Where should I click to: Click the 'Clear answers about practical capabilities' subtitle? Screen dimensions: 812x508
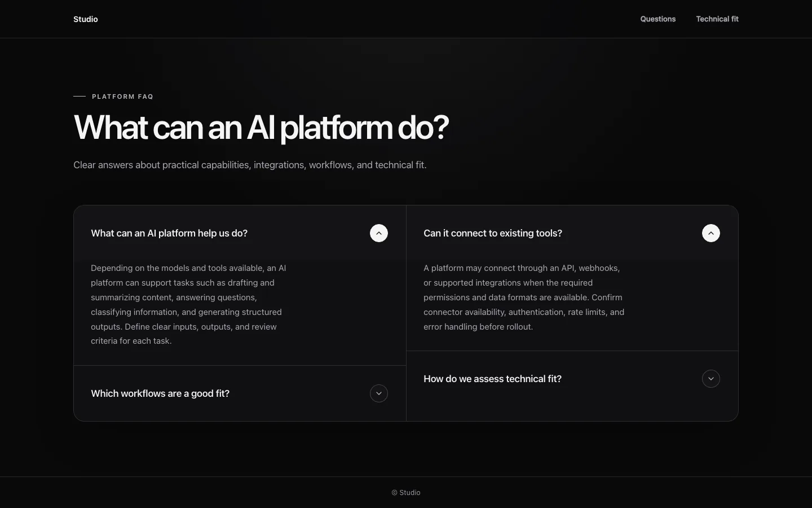250,165
